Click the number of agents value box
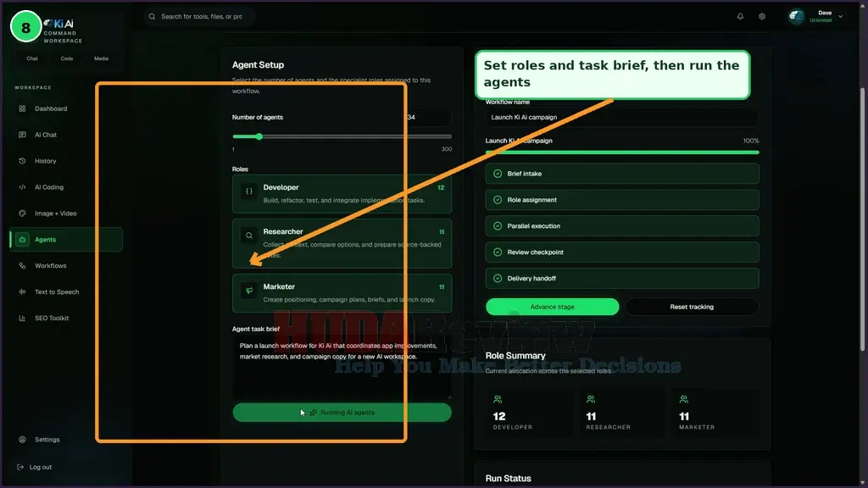 tap(428, 117)
